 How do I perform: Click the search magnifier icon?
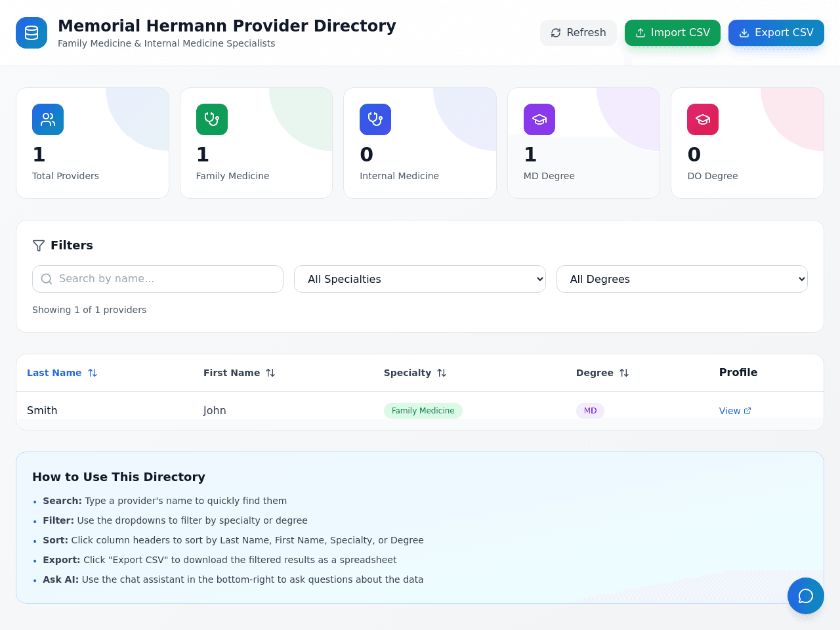coord(47,279)
